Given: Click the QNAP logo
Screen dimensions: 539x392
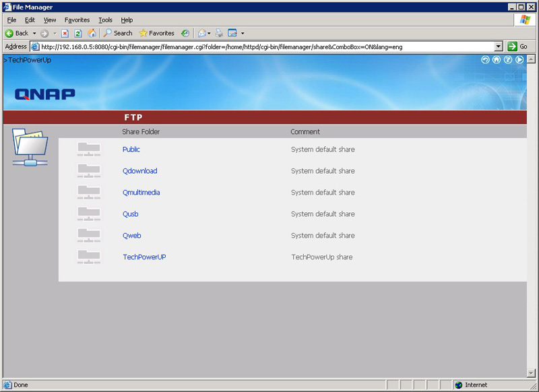Looking at the screenshot, I should [44, 94].
